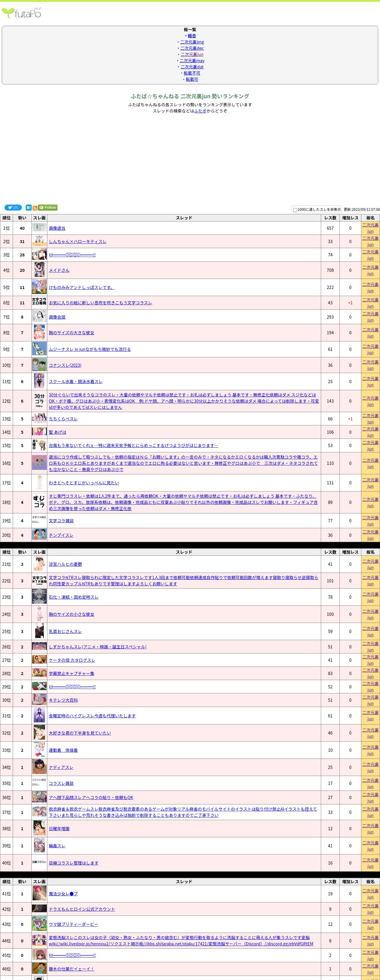
Task: Click 二次元裏jun board cell in rank 1 row
Action: tap(371, 228)
